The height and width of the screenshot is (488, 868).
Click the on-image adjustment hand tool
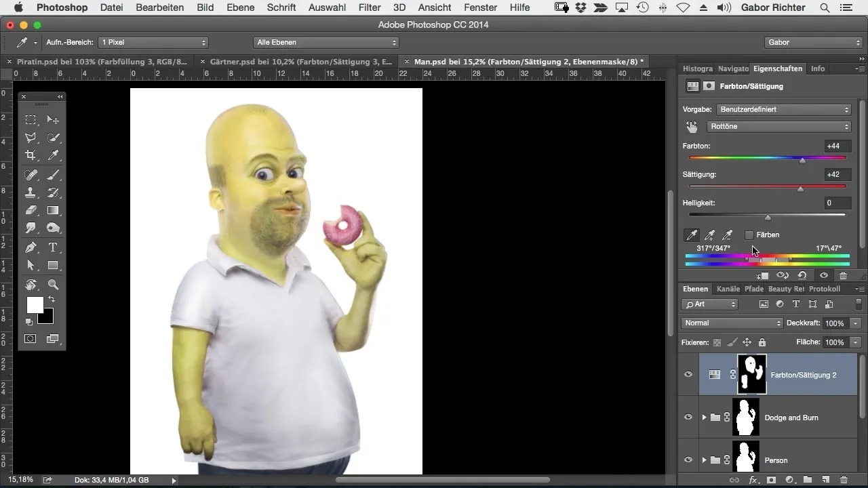coord(692,127)
